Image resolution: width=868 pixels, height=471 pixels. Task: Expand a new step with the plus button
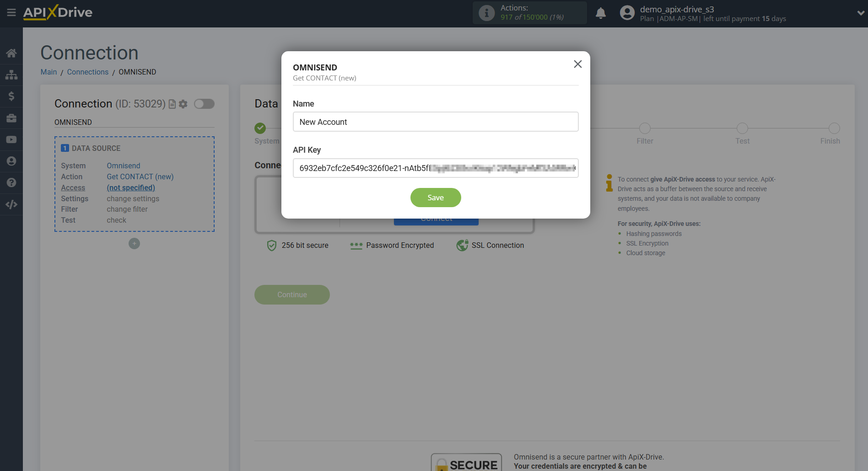point(134,243)
